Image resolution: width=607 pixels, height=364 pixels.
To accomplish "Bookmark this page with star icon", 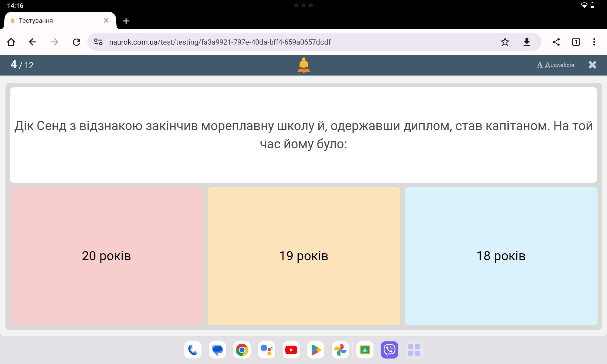I will (x=505, y=42).
